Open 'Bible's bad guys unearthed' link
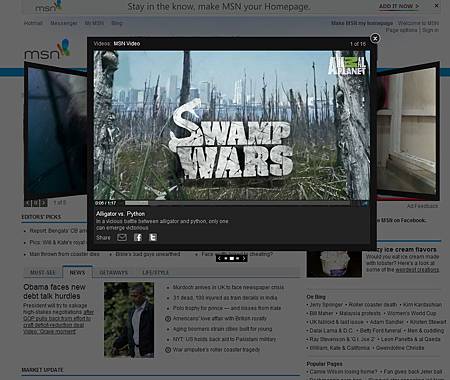The width and height of the screenshot is (450, 380). coord(148,254)
